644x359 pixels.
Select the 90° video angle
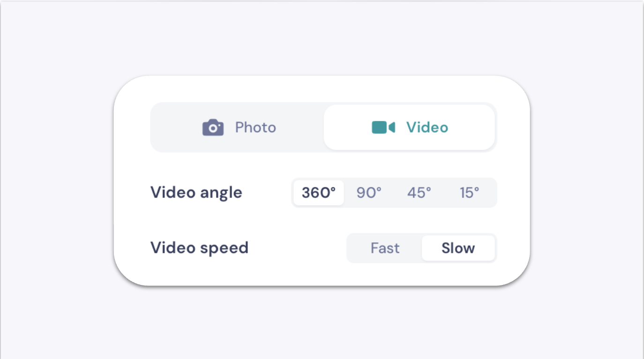coord(370,193)
